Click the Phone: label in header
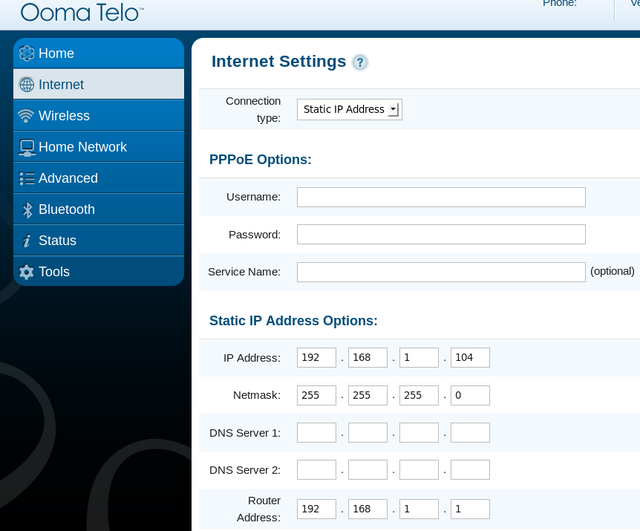Screen dimensions: 640x531 pos(560,3)
